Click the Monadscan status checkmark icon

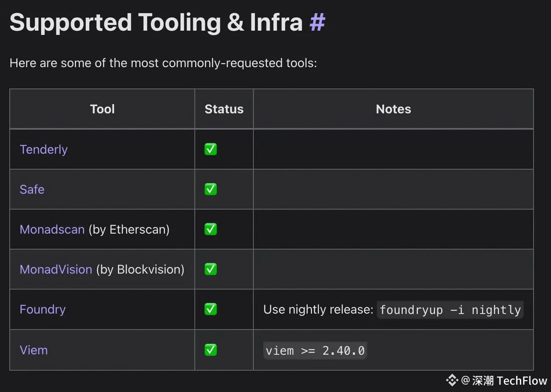[211, 229]
